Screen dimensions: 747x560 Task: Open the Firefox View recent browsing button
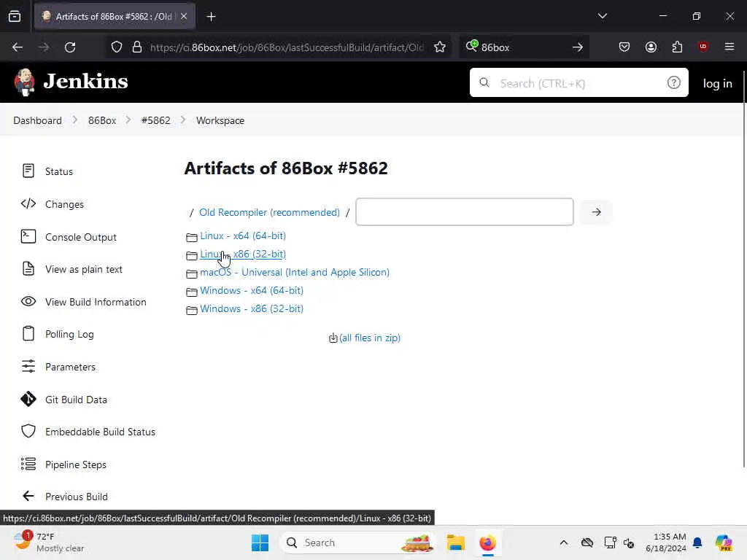tap(15, 17)
